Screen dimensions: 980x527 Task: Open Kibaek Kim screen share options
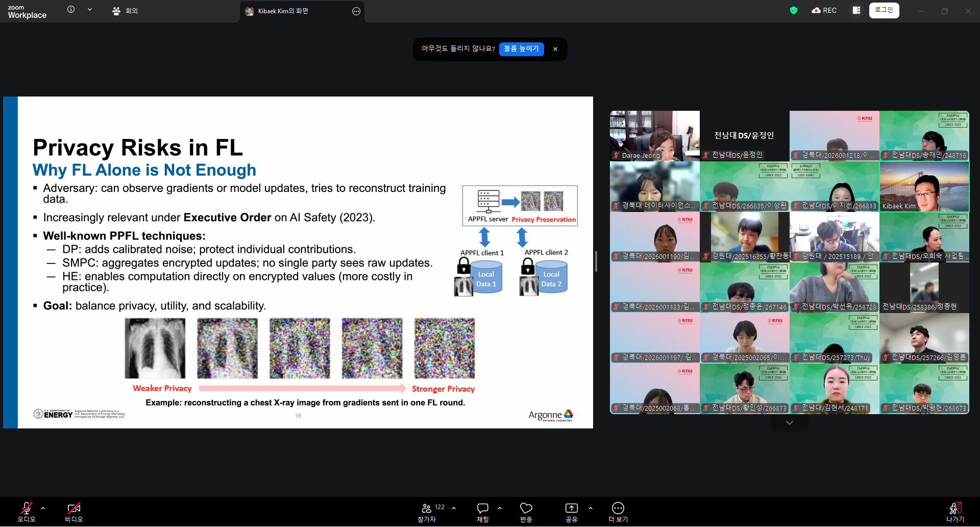coord(356,11)
